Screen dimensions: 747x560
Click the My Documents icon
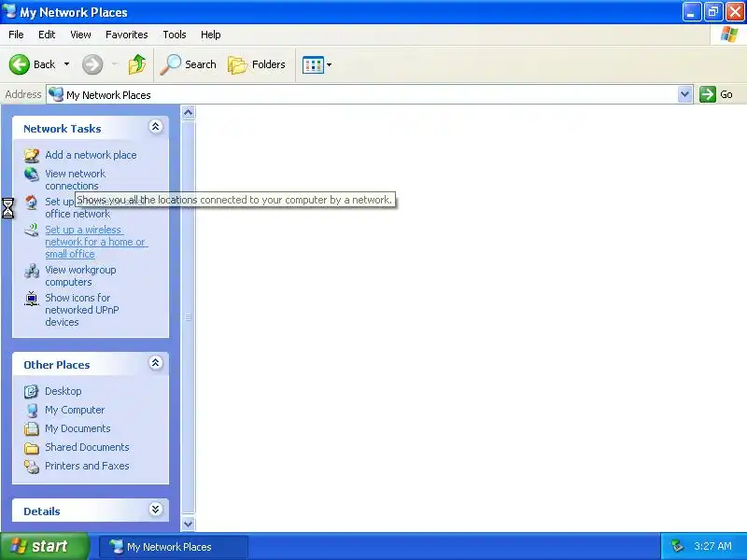[x=32, y=428]
